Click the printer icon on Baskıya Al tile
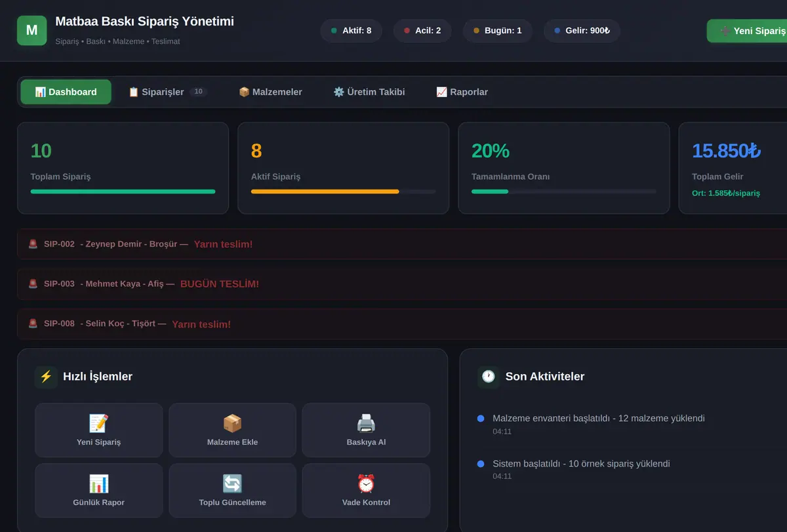787x532 pixels. 366,423
